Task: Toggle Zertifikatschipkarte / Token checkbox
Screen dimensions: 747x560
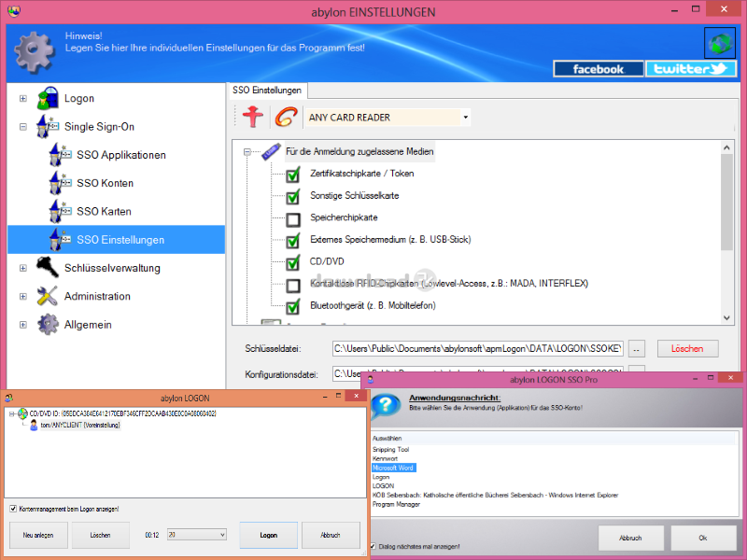Action: pyautogui.click(x=293, y=175)
